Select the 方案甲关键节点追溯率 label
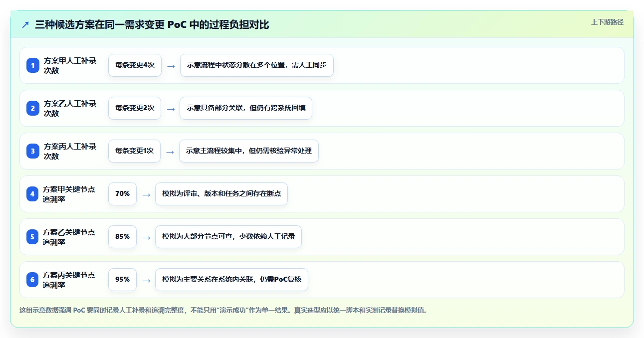This screenshot has width=644, height=338. [69, 194]
